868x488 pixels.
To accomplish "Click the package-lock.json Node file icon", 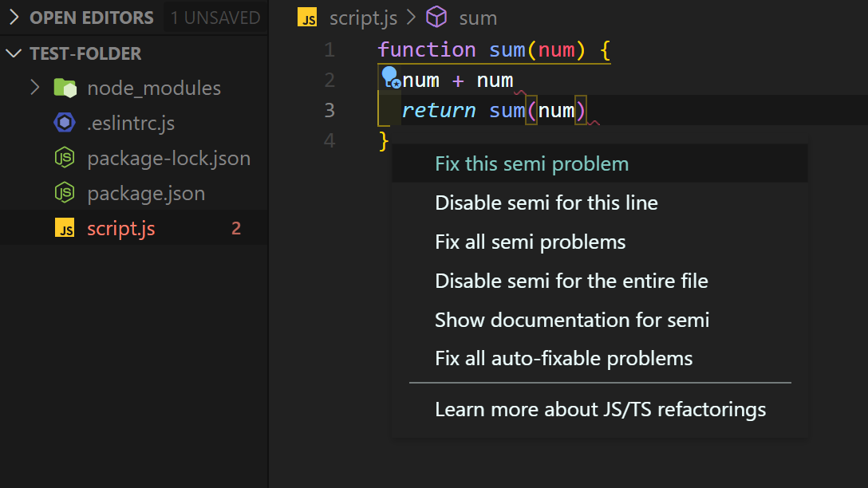I will click(x=65, y=158).
